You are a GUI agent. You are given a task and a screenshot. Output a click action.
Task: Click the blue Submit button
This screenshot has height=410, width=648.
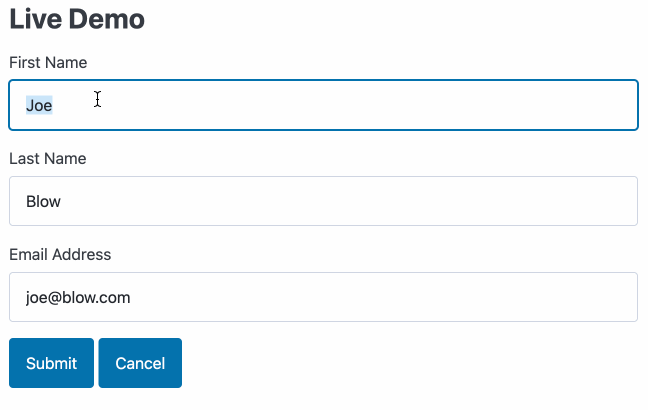(x=51, y=363)
